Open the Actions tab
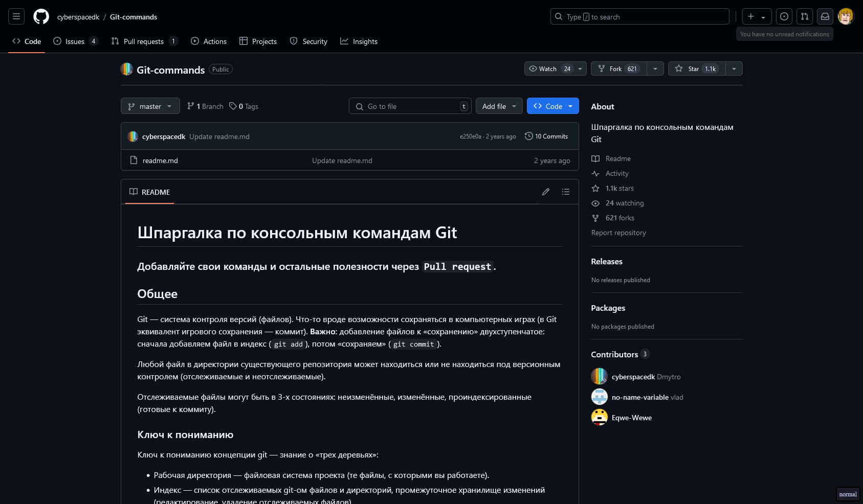863x504 pixels. (x=209, y=41)
